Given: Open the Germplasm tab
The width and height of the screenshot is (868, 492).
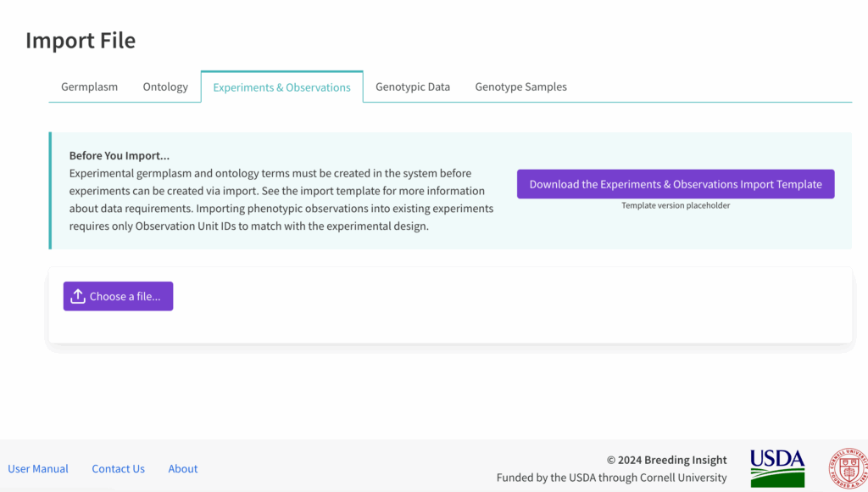Looking at the screenshot, I should tap(89, 87).
